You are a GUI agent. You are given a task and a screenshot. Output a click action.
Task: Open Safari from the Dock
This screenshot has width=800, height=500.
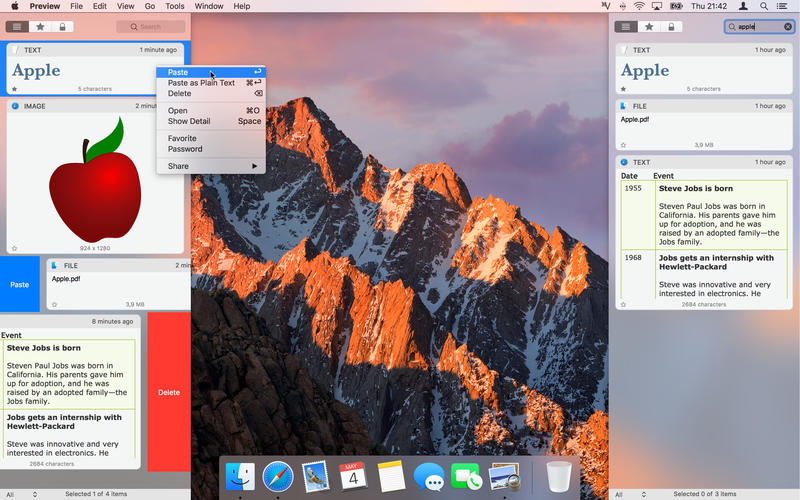click(278, 477)
